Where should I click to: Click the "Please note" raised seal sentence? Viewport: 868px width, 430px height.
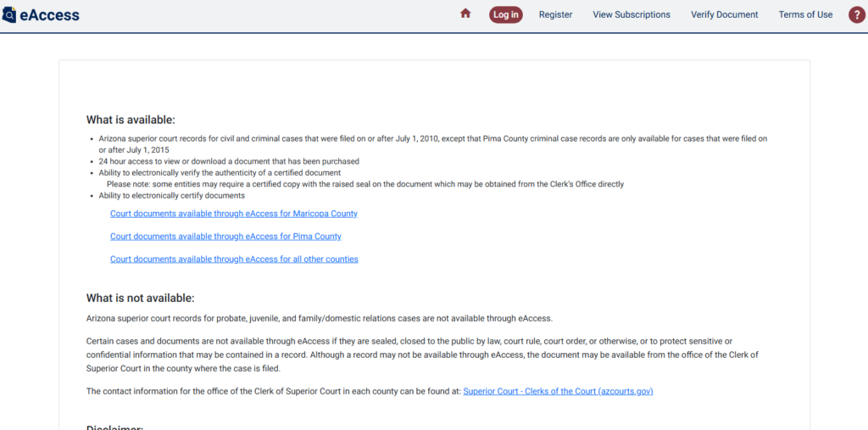click(x=364, y=184)
